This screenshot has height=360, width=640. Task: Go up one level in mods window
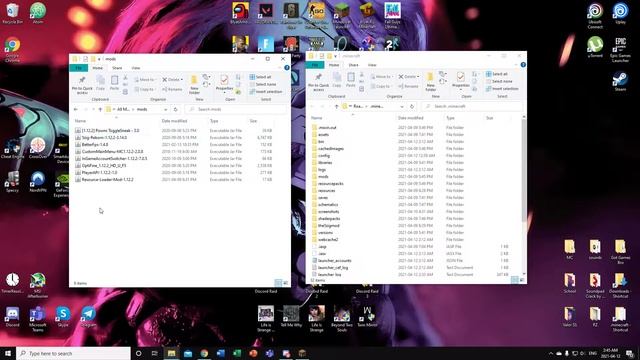pyautogui.click(x=100, y=109)
